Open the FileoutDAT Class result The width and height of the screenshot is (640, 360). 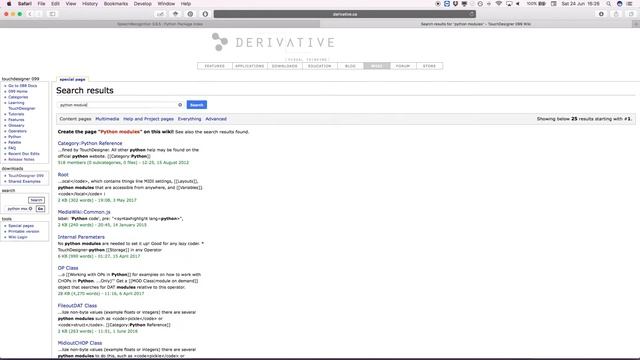pyautogui.click(x=77, y=306)
